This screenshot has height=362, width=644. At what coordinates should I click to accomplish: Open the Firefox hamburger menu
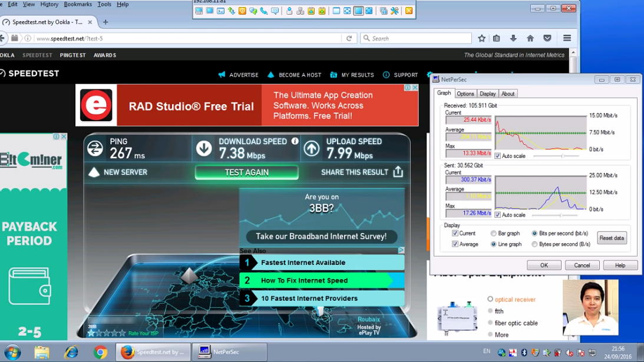click(567, 38)
